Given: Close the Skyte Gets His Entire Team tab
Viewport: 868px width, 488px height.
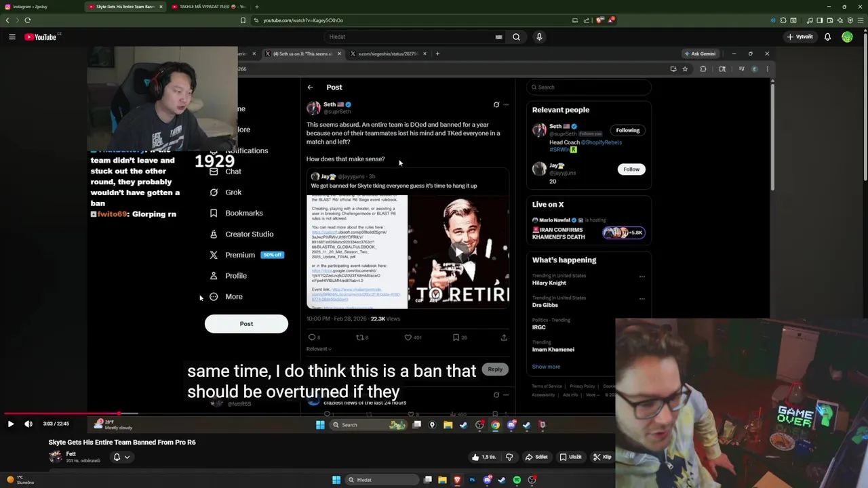Looking at the screenshot, I should point(161,7).
